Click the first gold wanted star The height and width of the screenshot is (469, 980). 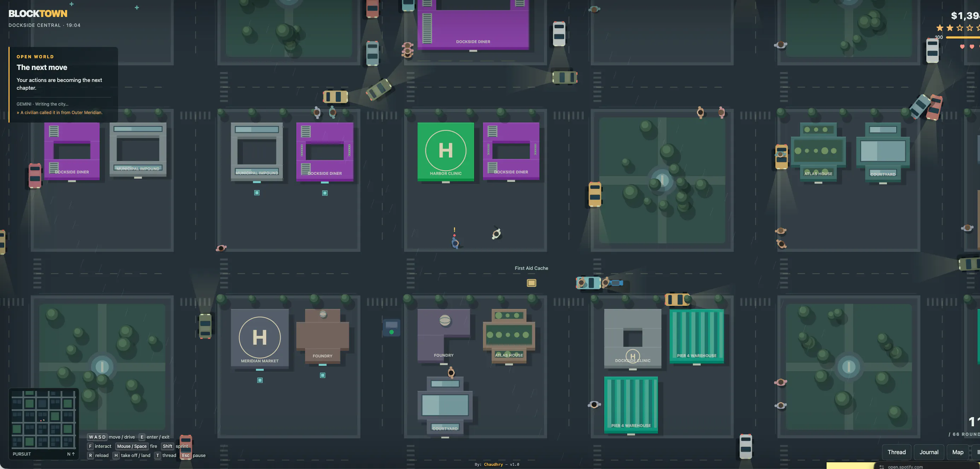(940, 28)
